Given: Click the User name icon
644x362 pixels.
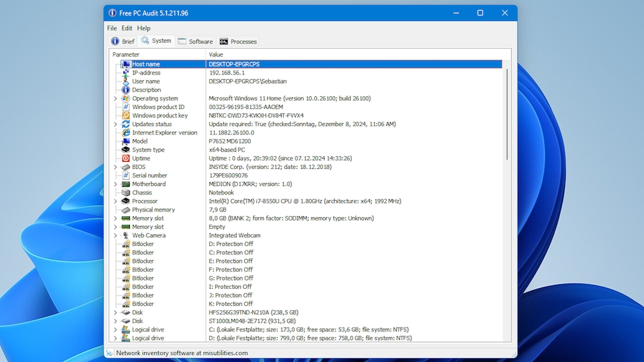Looking at the screenshot, I should [x=126, y=82].
